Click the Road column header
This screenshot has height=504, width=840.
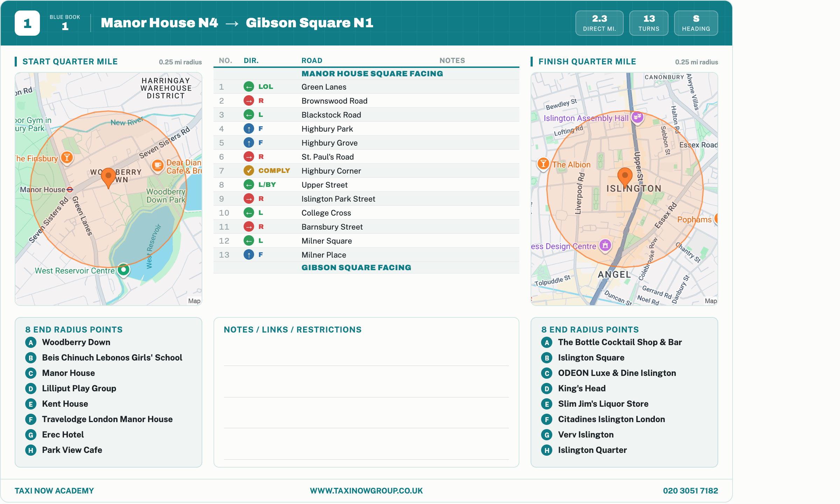coord(312,61)
